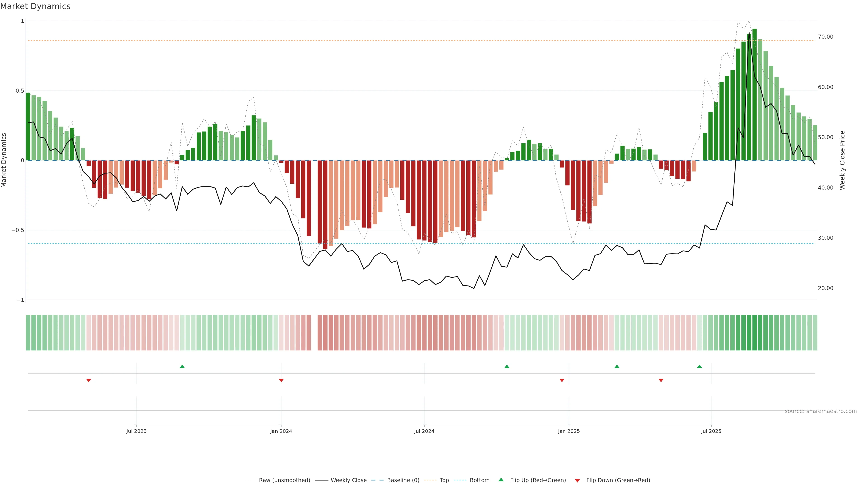Click the green Flip Up triangle in legend
The image size is (868, 488).
point(501,480)
